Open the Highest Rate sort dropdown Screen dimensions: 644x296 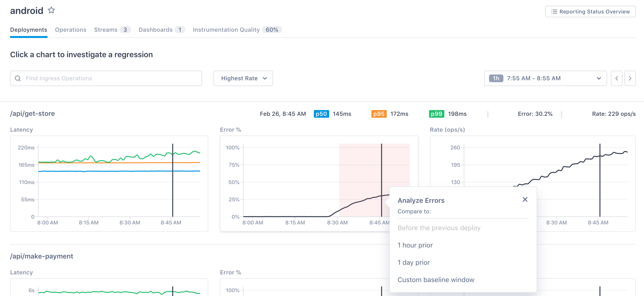click(243, 78)
